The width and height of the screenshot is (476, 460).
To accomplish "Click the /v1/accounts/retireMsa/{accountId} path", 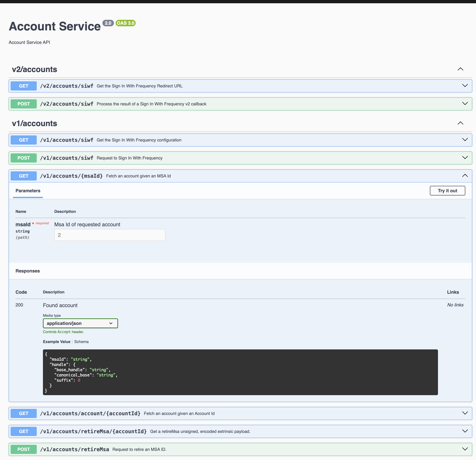I will 94,431.
